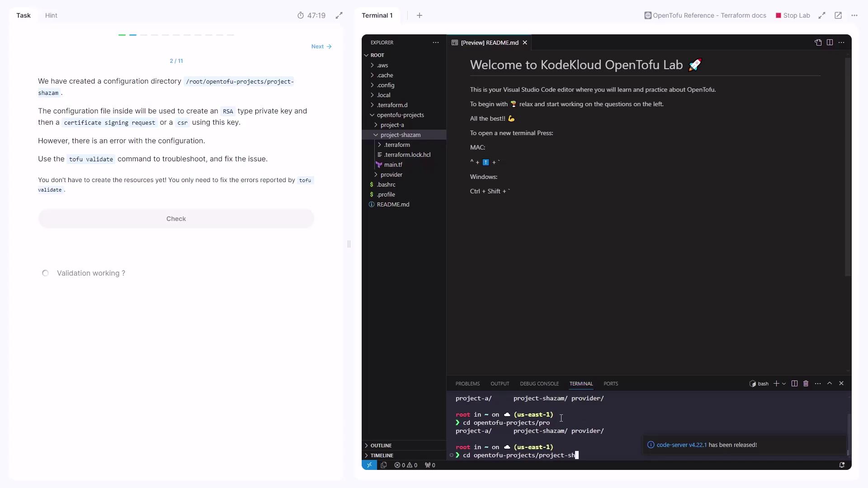Screen dimensions: 868x488
Task: Collapse the project-shazam folder
Action: coord(400,135)
